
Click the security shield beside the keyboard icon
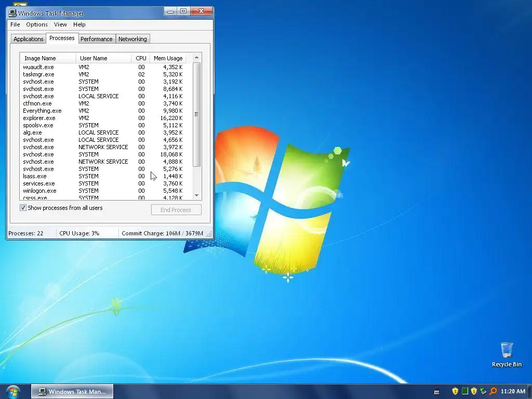click(455, 391)
